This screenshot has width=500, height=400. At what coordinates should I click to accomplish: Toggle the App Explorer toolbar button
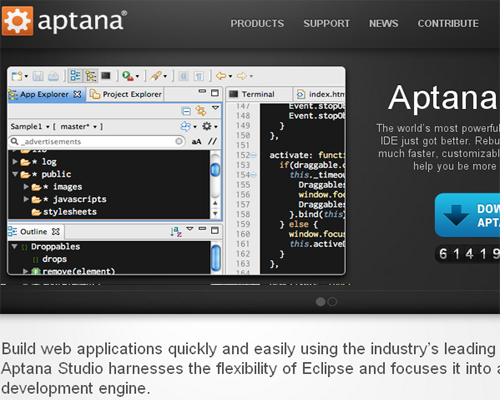click(x=76, y=76)
